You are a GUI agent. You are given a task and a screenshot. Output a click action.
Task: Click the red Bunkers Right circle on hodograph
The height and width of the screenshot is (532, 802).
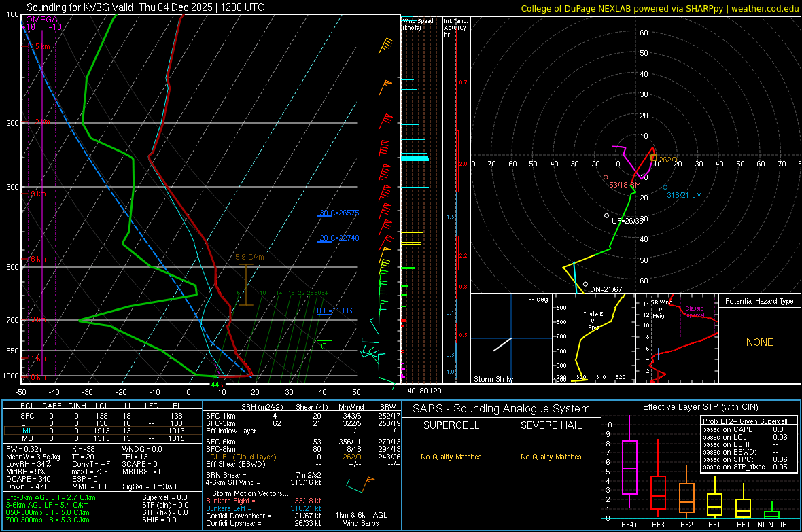tap(606, 177)
